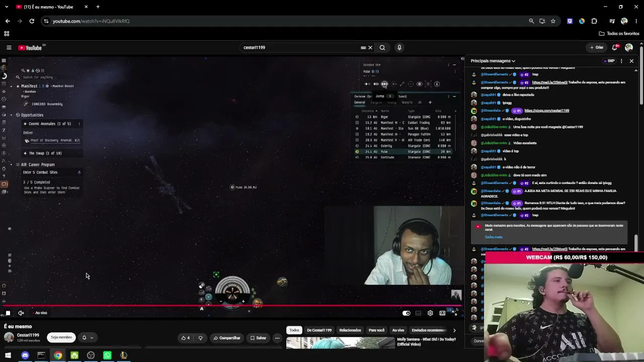Viewport: 644px width, 362px height.
Task: Jump to live with Ao vivo indicator
Action: (41, 313)
